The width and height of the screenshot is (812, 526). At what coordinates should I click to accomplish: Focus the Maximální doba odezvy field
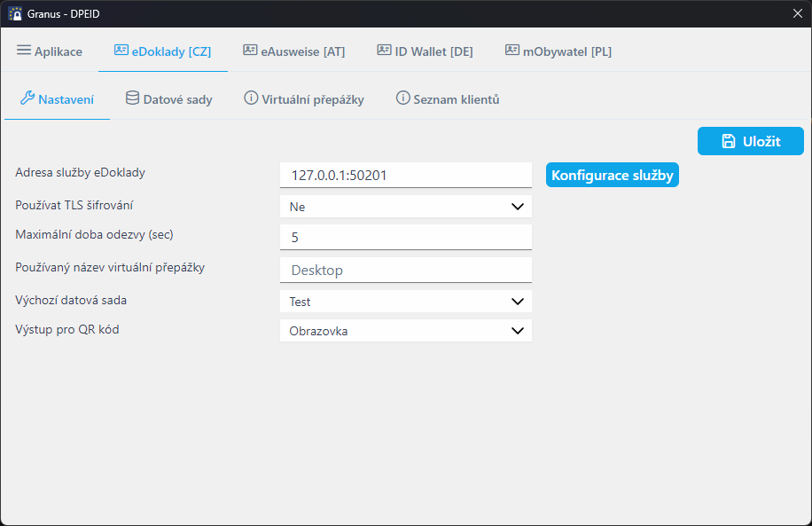405,238
